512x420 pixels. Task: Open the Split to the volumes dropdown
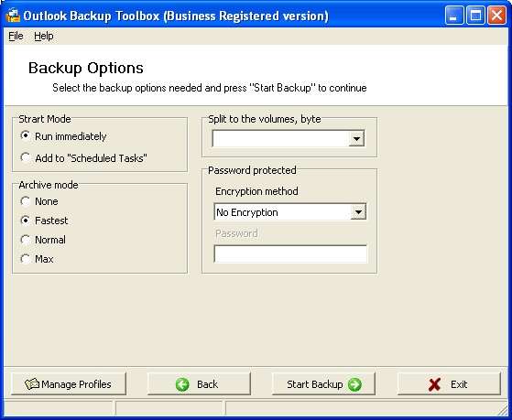[x=356, y=139]
